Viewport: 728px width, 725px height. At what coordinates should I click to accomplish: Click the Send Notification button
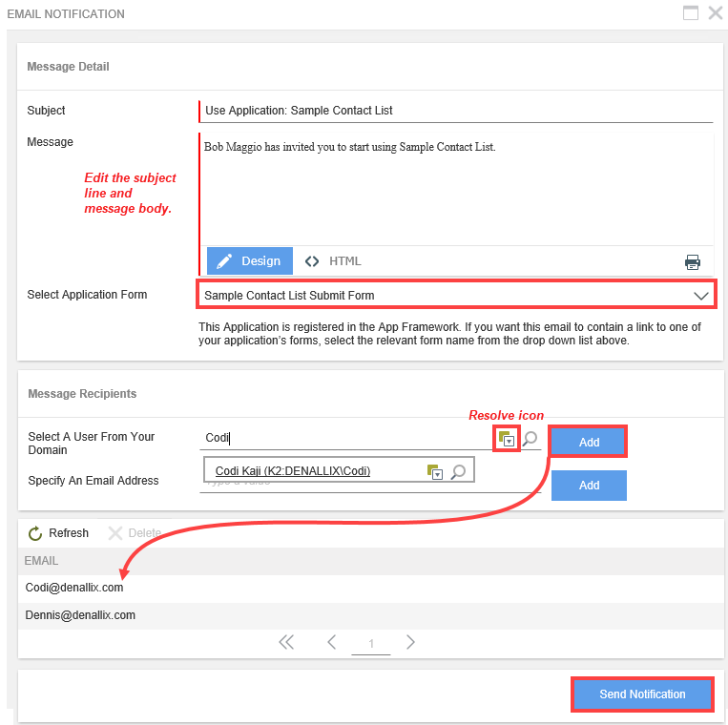pos(642,694)
